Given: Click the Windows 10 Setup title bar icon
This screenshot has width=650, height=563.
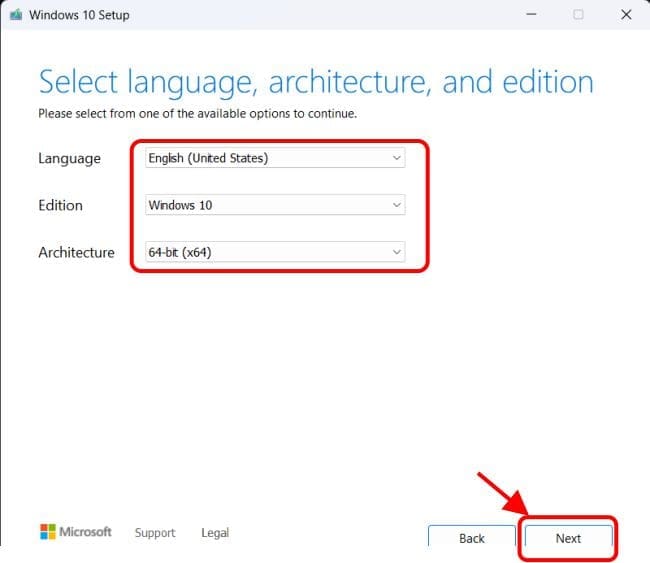Looking at the screenshot, I should tap(16, 15).
